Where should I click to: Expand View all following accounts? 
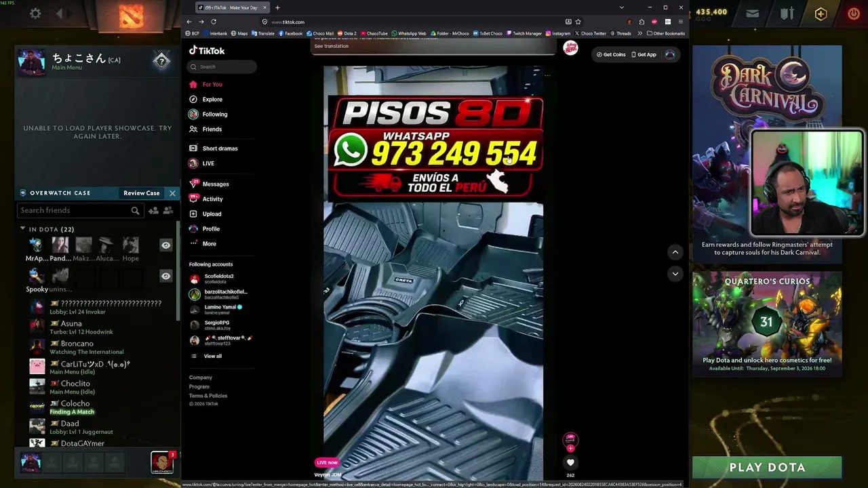206,356
